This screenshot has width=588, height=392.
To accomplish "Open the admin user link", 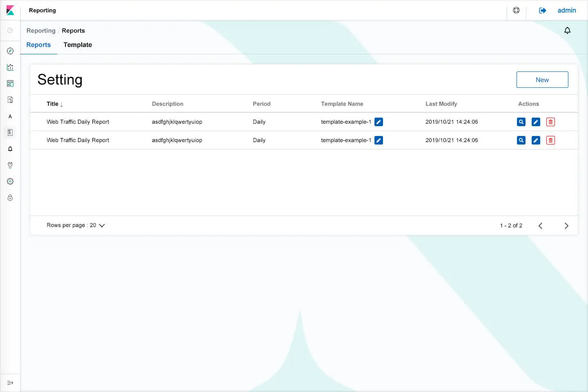I will [x=567, y=11].
